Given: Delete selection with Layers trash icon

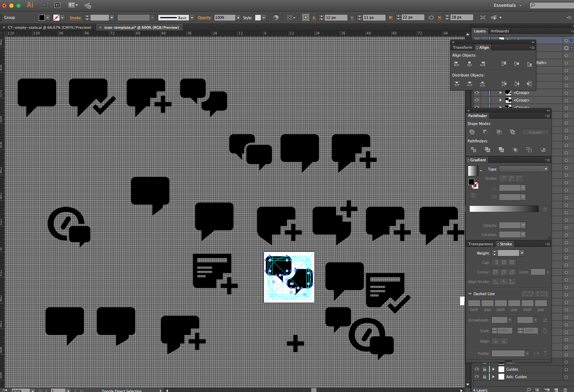Looking at the screenshot, I should pos(565,390).
